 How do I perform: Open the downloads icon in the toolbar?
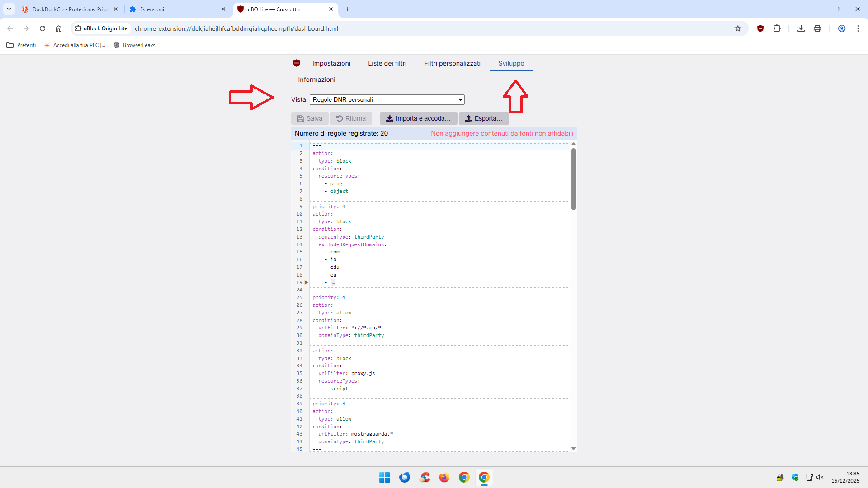click(801, 28)
